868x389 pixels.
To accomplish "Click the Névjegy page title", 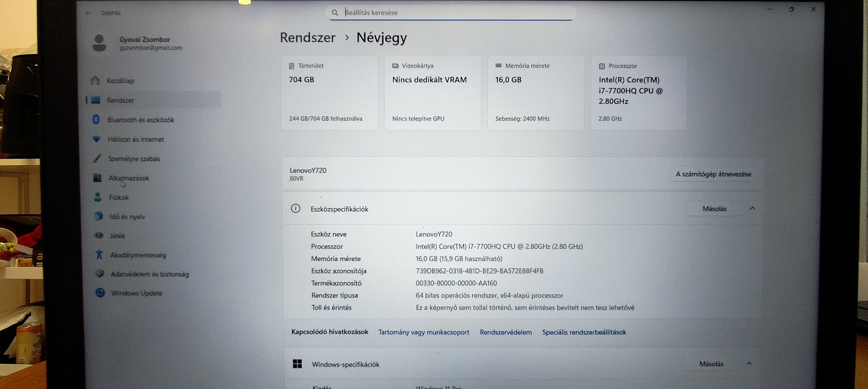I will 381,37.
